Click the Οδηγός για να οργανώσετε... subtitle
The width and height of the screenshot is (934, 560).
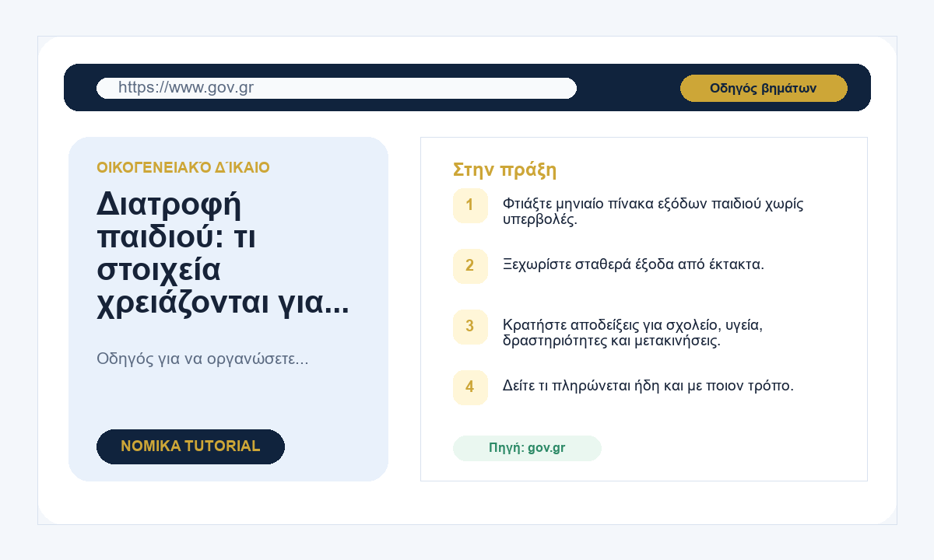click(x=202, y=359)
